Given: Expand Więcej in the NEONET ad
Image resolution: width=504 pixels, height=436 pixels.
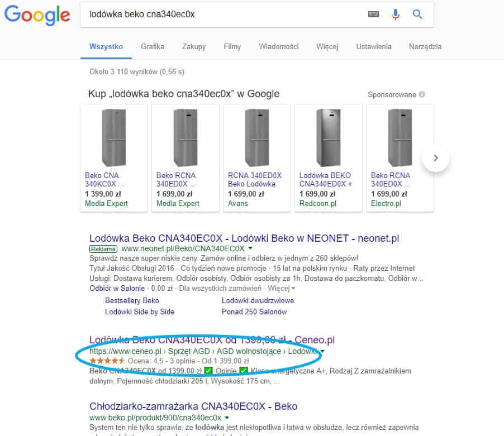Looking at the screenshot, I should pos(281,288).
